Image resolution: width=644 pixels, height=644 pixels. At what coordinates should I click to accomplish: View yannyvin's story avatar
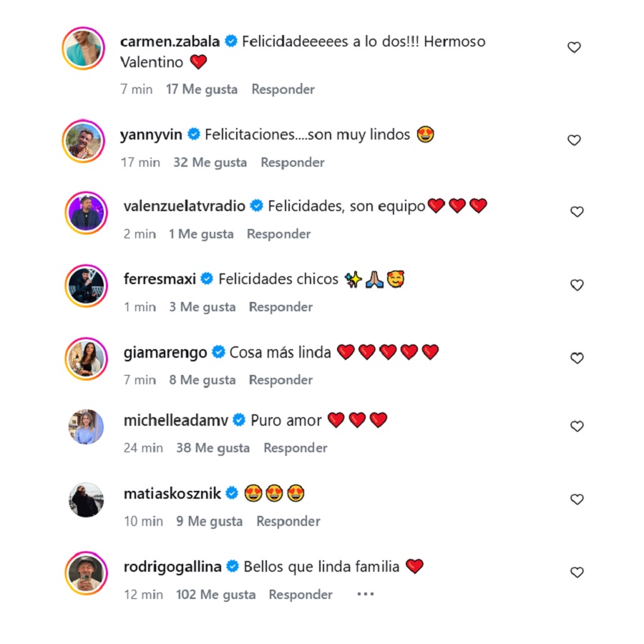[x=84, y=141]
